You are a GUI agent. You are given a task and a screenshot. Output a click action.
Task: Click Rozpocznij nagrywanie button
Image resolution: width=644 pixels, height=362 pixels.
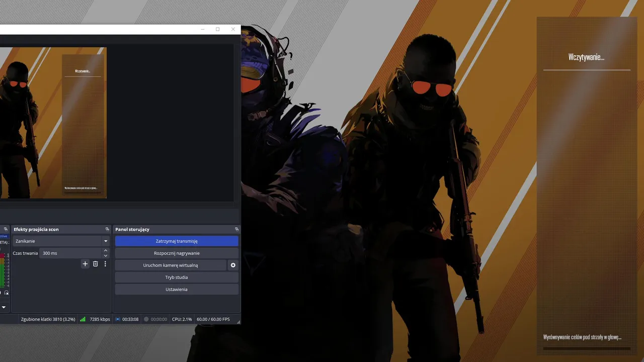click(x=177, y=253)
